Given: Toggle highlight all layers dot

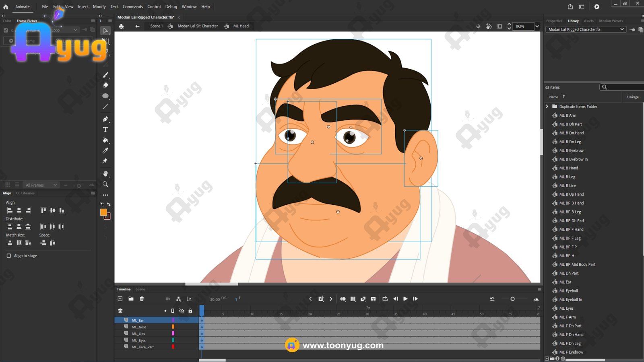Looking at the screenshot, I should point(165,311).
